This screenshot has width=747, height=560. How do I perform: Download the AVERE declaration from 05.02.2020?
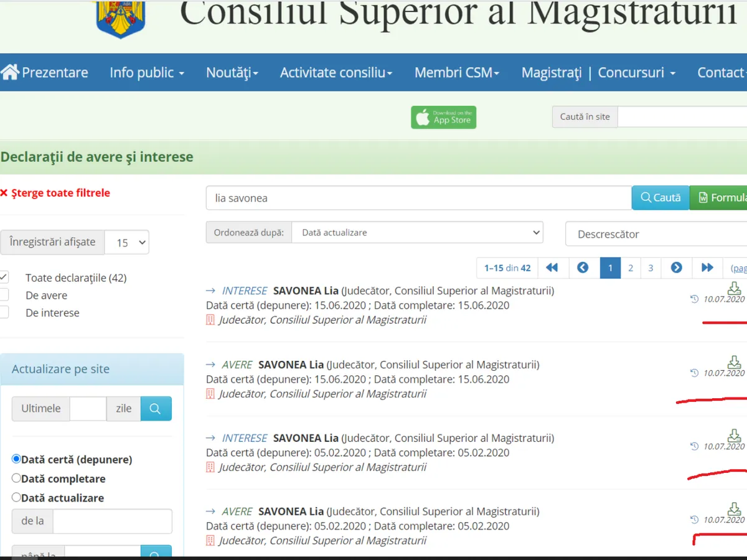[x=735, y=508]
